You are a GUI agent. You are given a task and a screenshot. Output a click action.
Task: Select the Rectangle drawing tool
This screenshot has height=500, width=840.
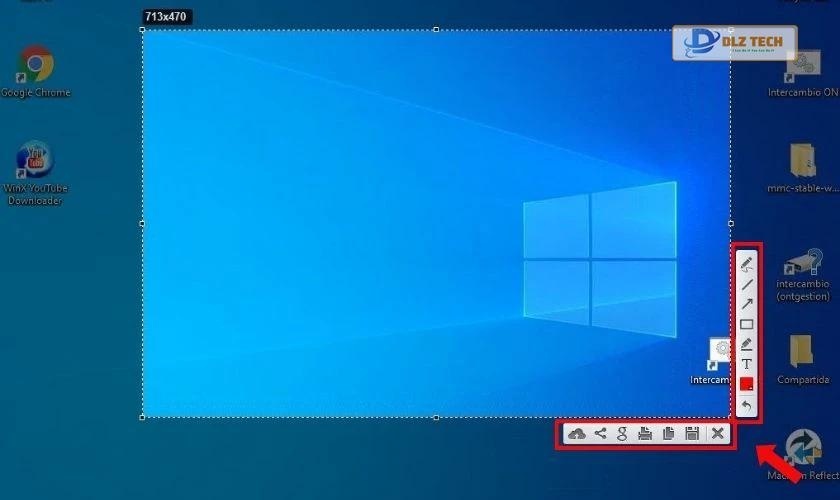[x=746, y=324]
